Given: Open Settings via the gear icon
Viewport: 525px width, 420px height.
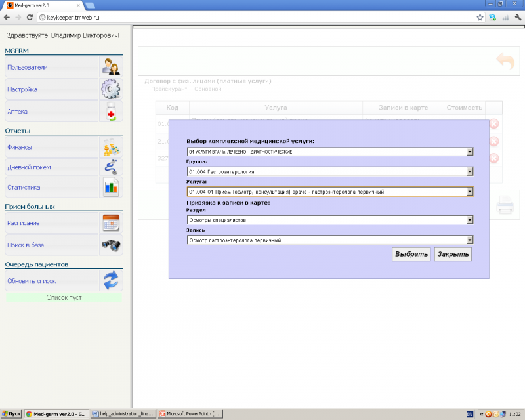Looking at the screenshot, I should point(110,89).
